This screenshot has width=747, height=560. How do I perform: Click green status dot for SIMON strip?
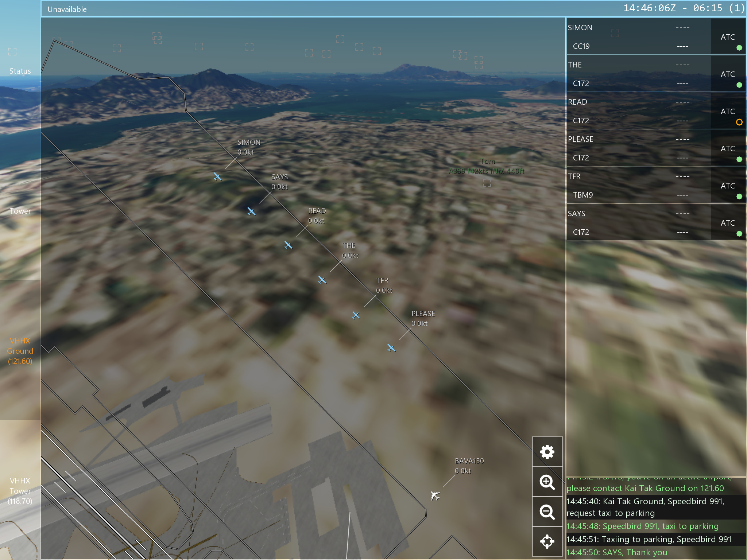(739, 48)
